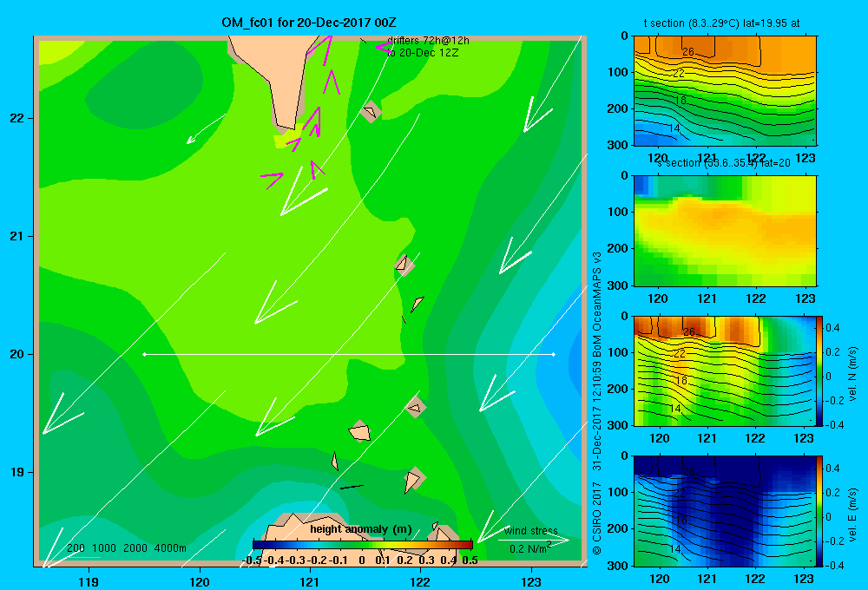Viewport: 868px width, 590px height.
Task: Click the height anomaly color bar
Action: click(363, 545)
